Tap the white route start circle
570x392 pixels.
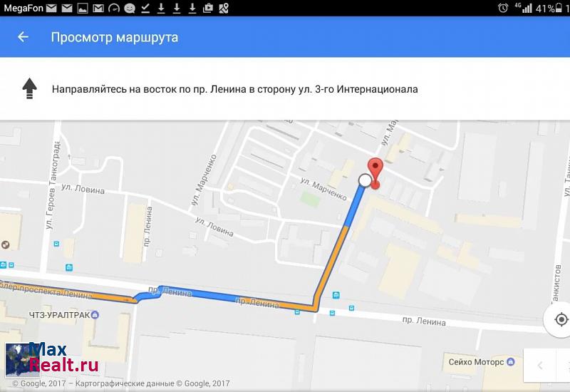point(365,180)
